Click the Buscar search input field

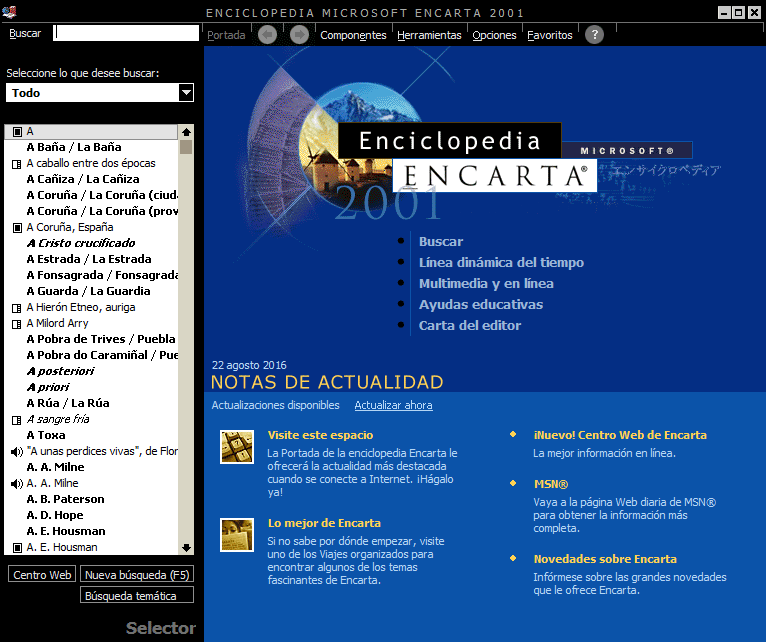[x=126, y=33]
